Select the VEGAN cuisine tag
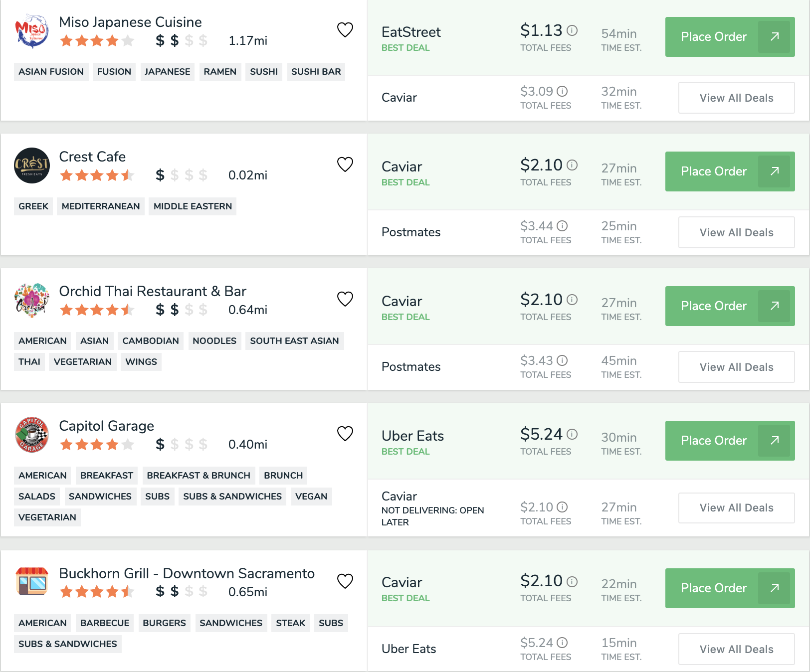Viewport: 810px width, 672px height. click(311, 497)
